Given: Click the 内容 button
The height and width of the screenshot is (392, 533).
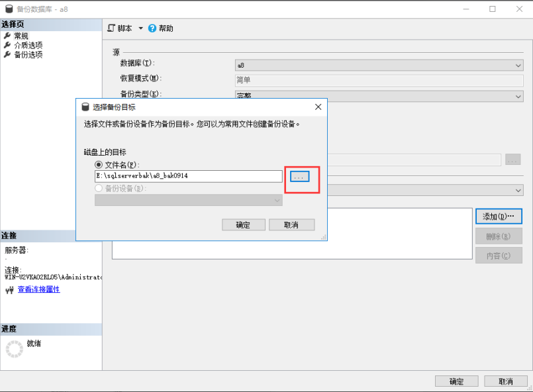Looking at the screenshot, I should (499, 256).
